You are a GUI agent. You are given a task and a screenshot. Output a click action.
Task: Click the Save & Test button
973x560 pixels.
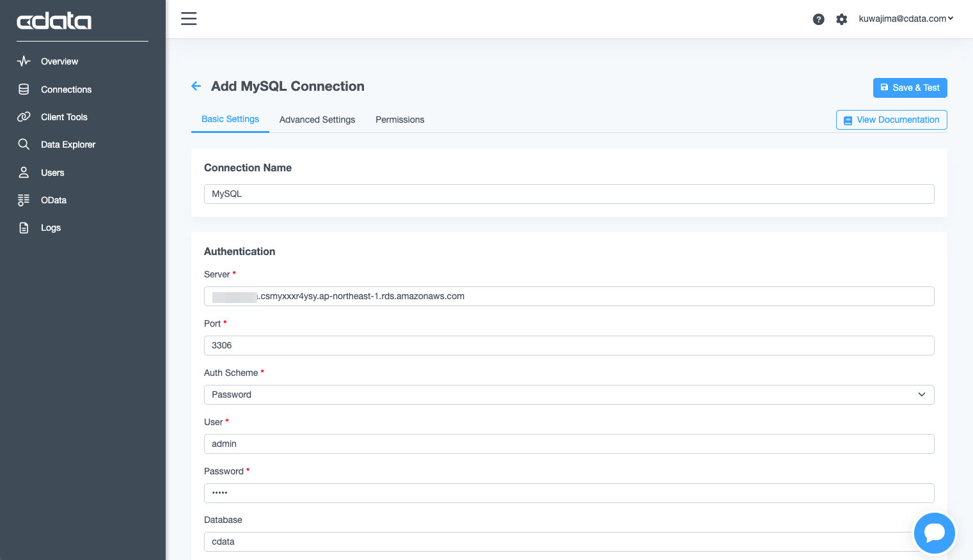pyautogui.click(x=910, y=88)
